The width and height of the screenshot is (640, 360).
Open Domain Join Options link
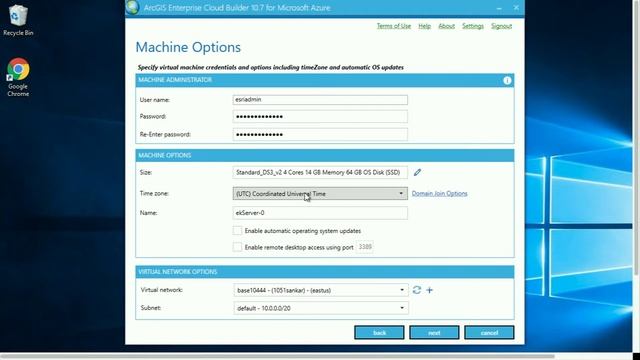coord(439,193)
